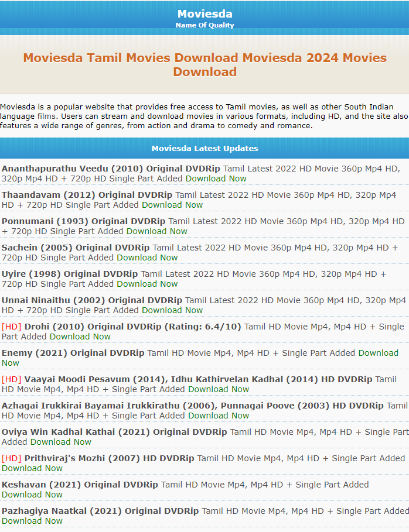Click Download Now for Ananthapurathu Veedu (2010)

click(x=216, y=179)
